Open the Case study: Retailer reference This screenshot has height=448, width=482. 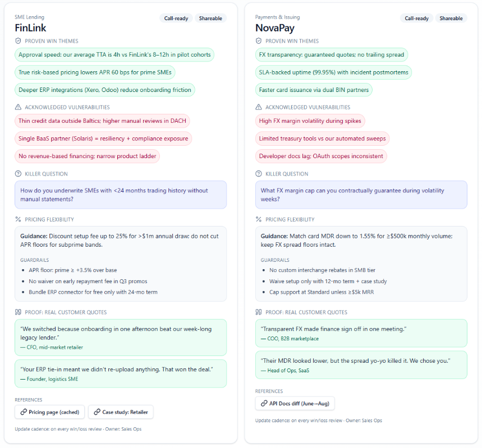pyautogui.click(x=121, y=412)
